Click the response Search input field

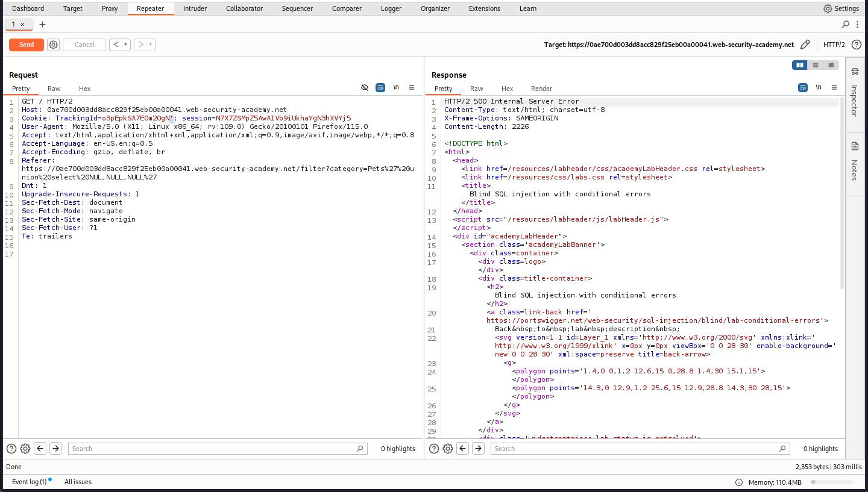click(640, 449)
